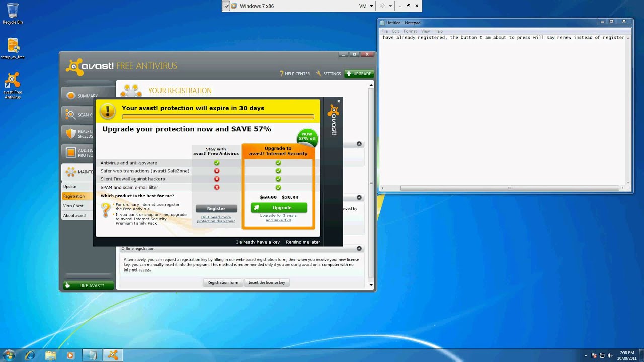Open 'I already have a key' link
644x362 pixels.
[x=258, y=242]
